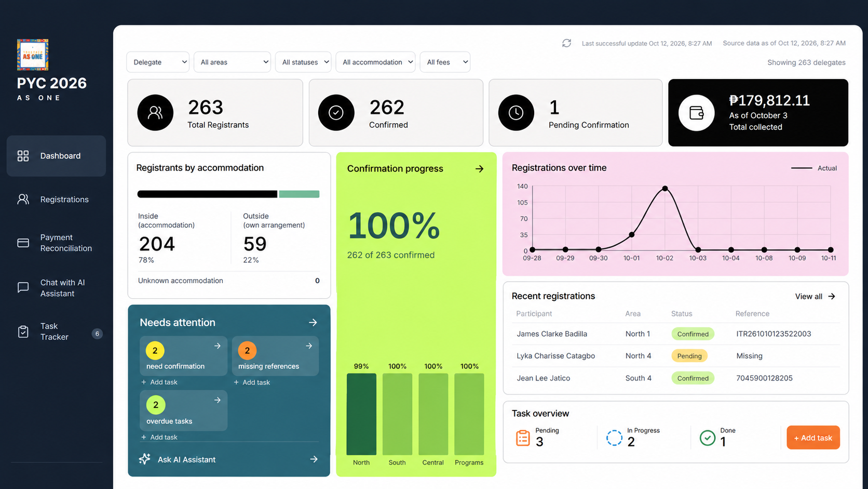Image resolution: width=868 pixels, height=489 pixels.
Task: Click reference 7045900128205
Action: 764,378
